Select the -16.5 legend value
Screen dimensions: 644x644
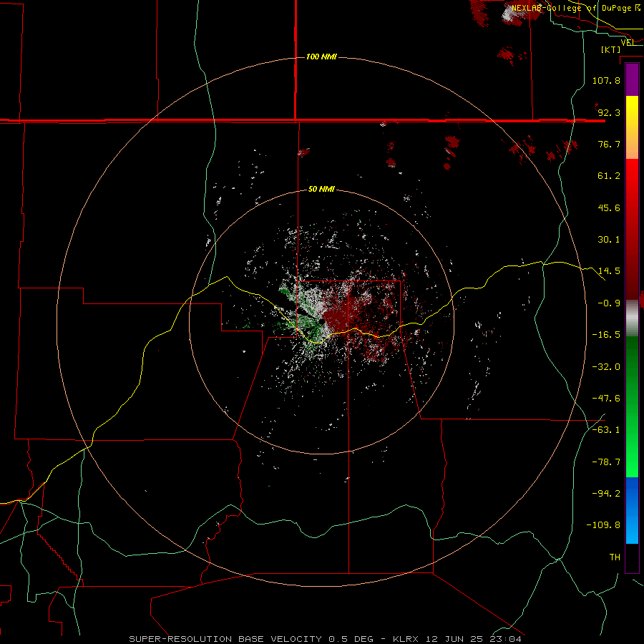pos(606,335)
